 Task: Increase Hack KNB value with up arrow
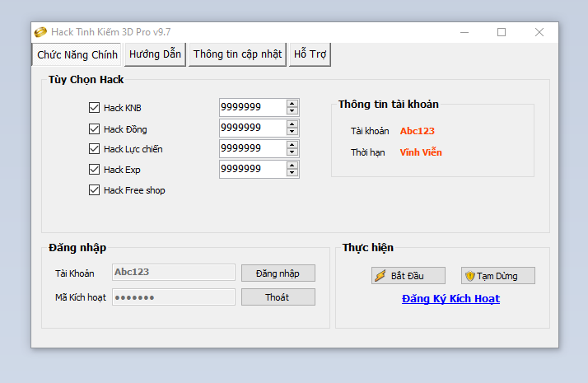point(292,104)
